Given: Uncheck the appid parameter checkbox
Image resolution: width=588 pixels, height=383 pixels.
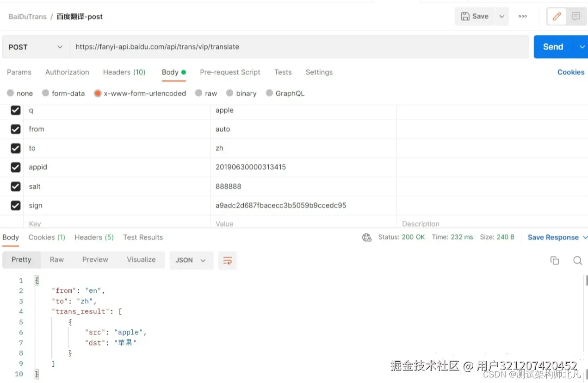Looking at the screenshot, I should coord(16,167).
